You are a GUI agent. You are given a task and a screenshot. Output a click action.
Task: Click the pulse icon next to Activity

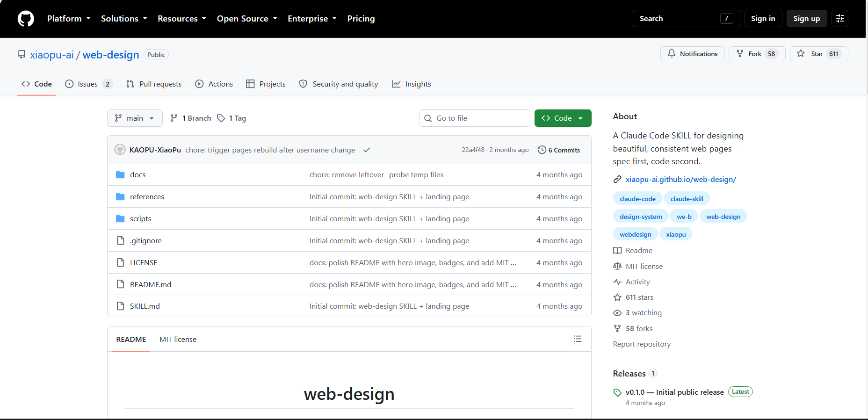[617, 282]
